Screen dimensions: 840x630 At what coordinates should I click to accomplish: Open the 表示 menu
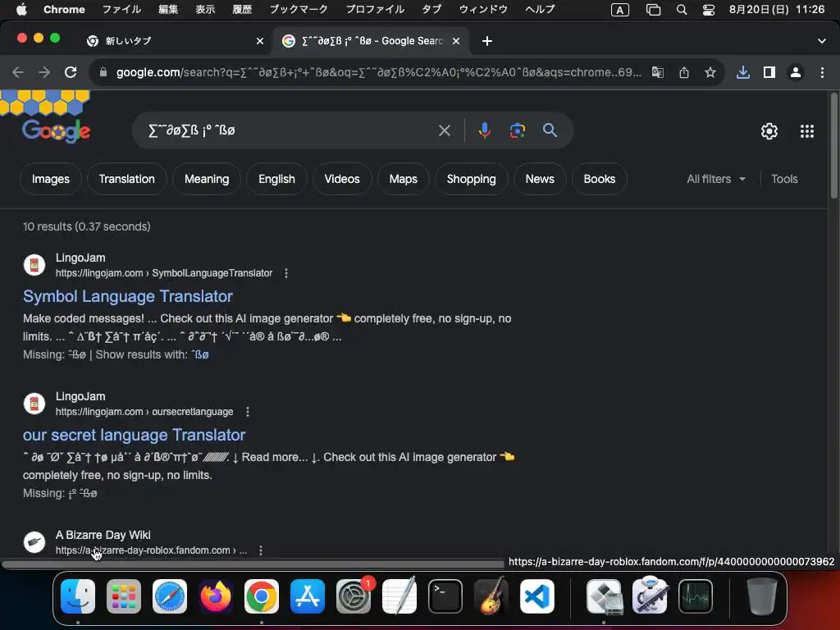(204, 9)
